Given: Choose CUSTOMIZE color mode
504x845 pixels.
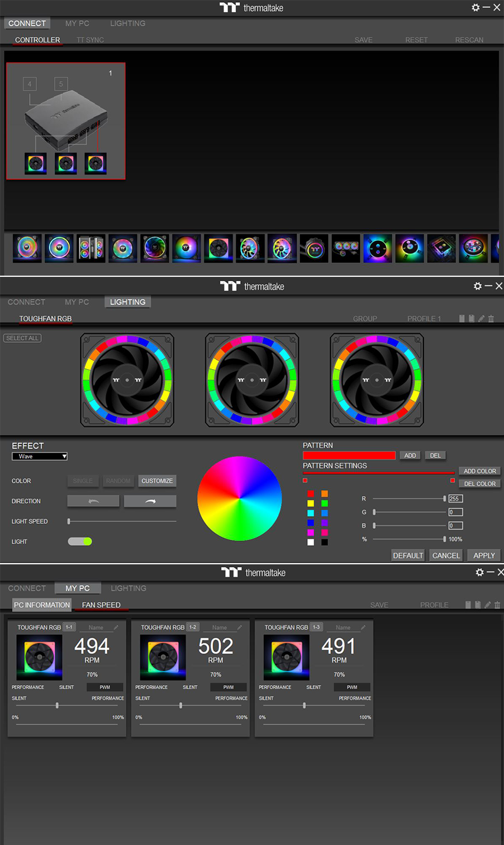Looking at the screenshot, I should click(x=157, y=481).
